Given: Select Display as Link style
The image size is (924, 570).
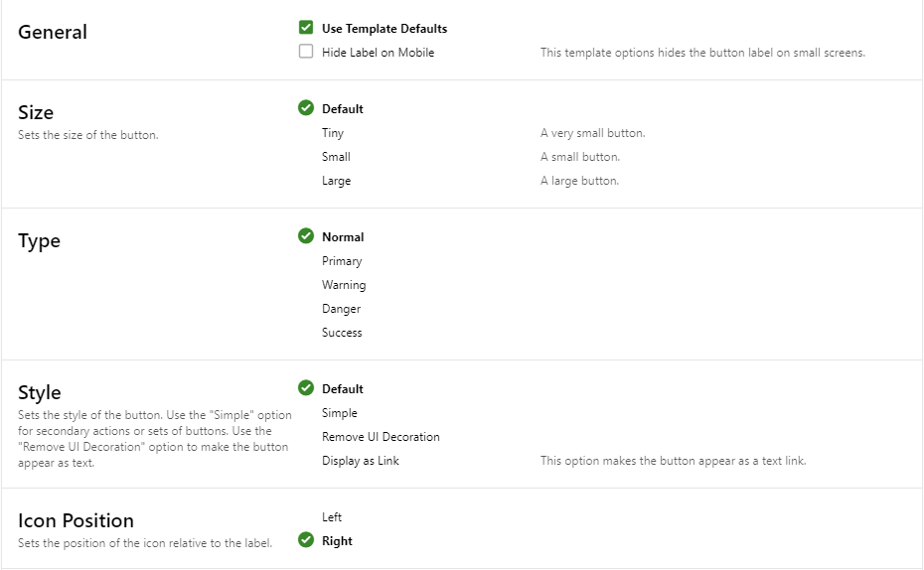Looking at the screenshot, I should [x=360, y=461].
